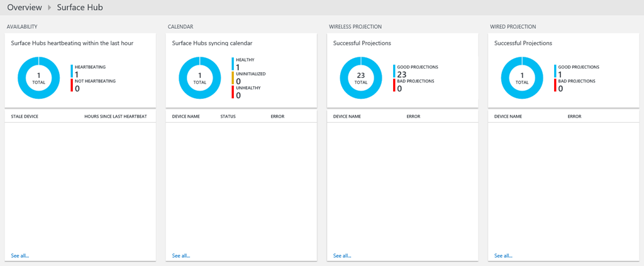Click the Calendar syncing donut chart

[x=199, y=78]
